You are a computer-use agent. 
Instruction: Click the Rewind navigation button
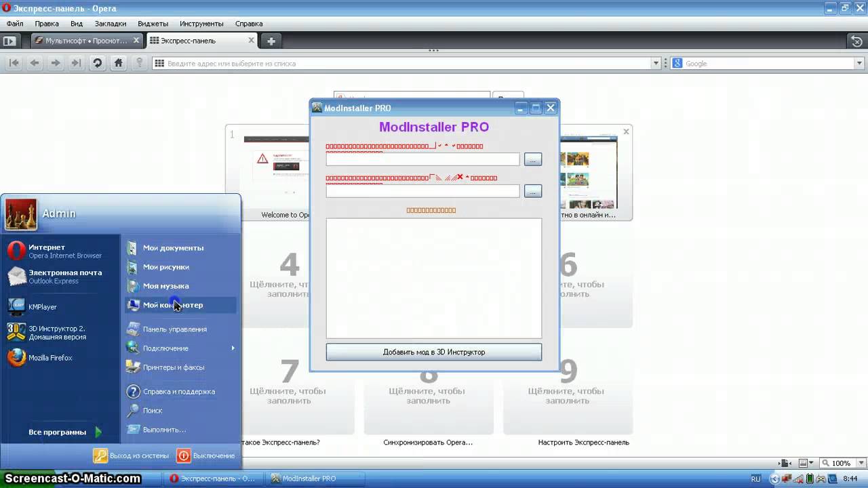coord(13,63)
